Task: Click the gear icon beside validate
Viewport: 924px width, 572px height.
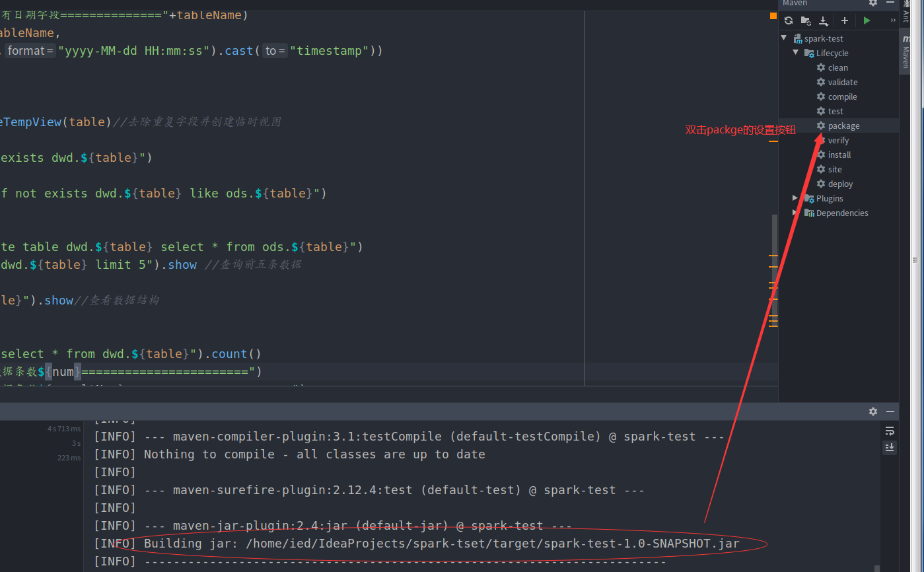Action: tap(821, 82)
